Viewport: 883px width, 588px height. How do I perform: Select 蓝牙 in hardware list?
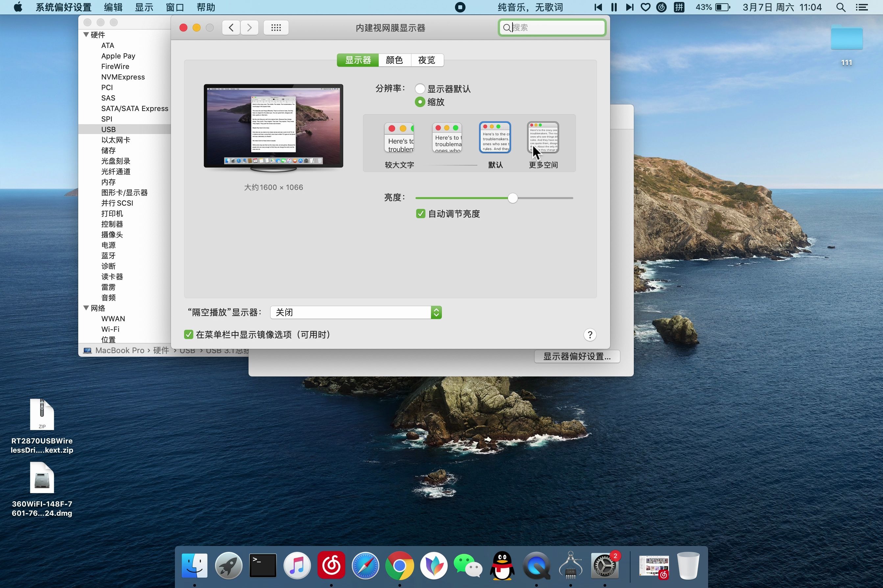pyautogui.click(x=108, y=255)
